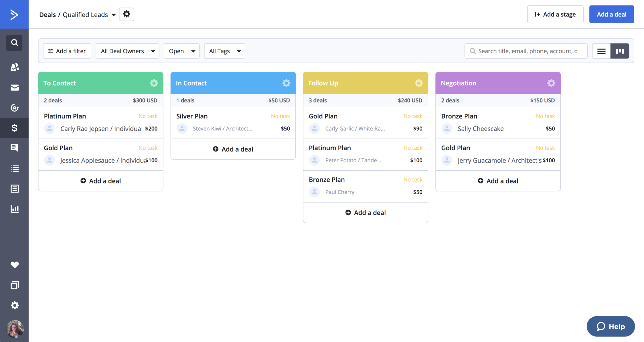Expand the All Tags dropdown
The height and width of the screenshot is (342, 644).
[224, 51]
